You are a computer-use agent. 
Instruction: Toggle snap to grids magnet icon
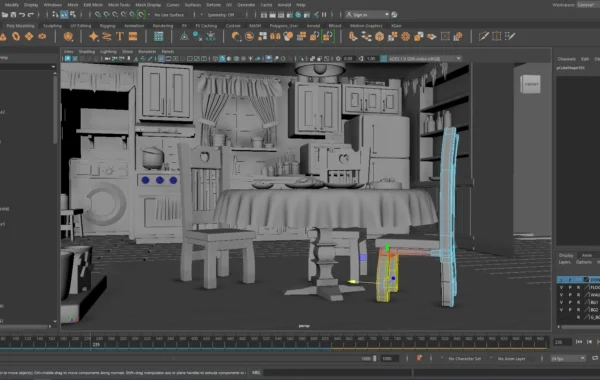[98, 15]
